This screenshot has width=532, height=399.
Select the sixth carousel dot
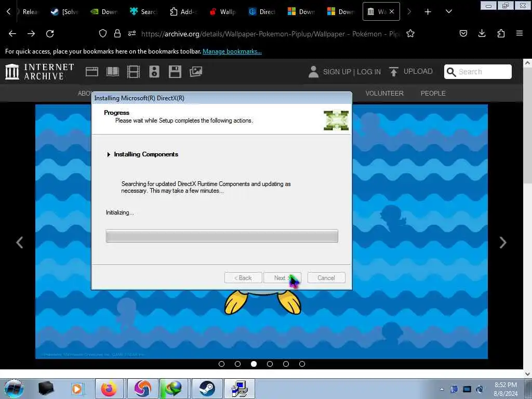pos(302,364)
